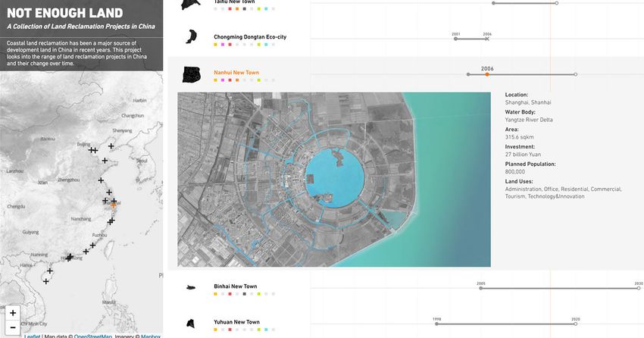
Task: Click the investment value '27 billion Yuan'
Action: (x=523, y=155)
